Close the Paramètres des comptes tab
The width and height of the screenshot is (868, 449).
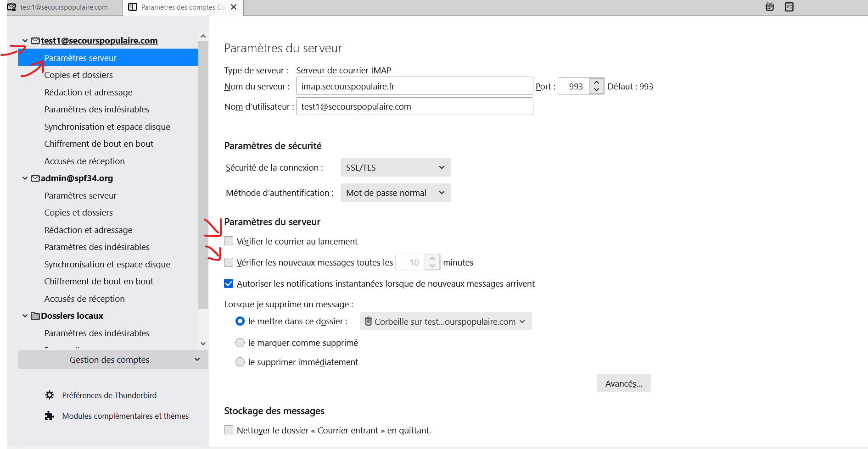point(234,7)
